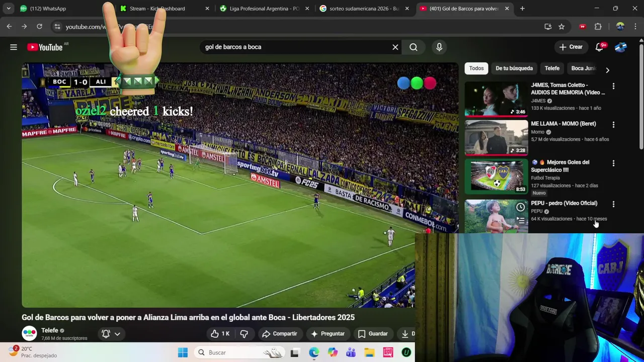Image resolution: width=644 pixels, height=362 pixels.
Task: Click the Crear button
Action: tap(571, 47)
